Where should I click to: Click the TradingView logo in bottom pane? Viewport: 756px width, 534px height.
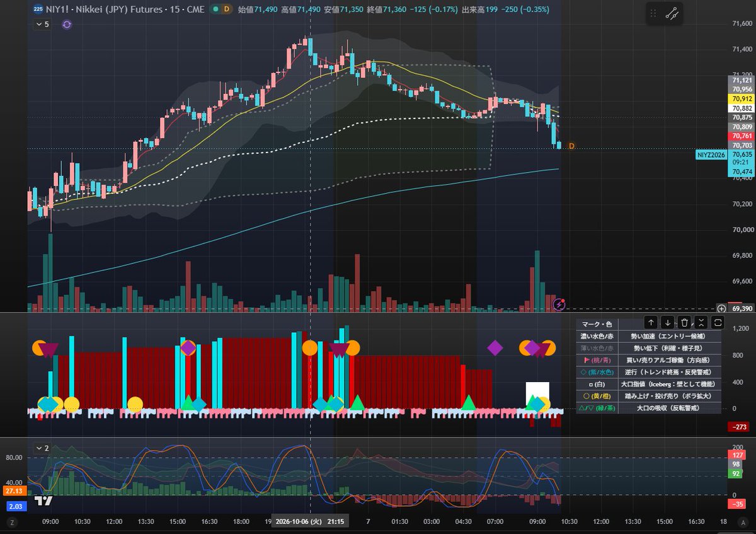tap(43, 501)
